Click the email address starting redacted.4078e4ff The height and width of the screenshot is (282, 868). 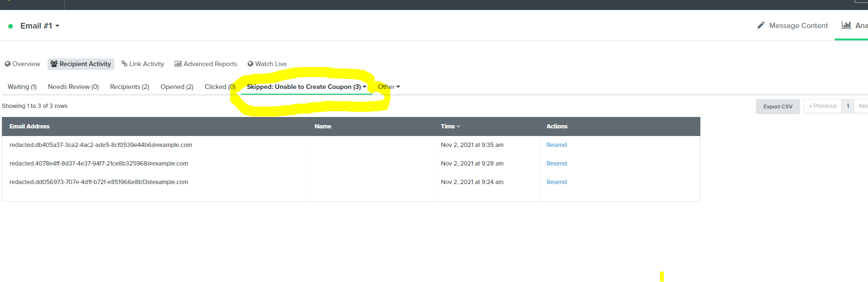[x=99, y=164]
